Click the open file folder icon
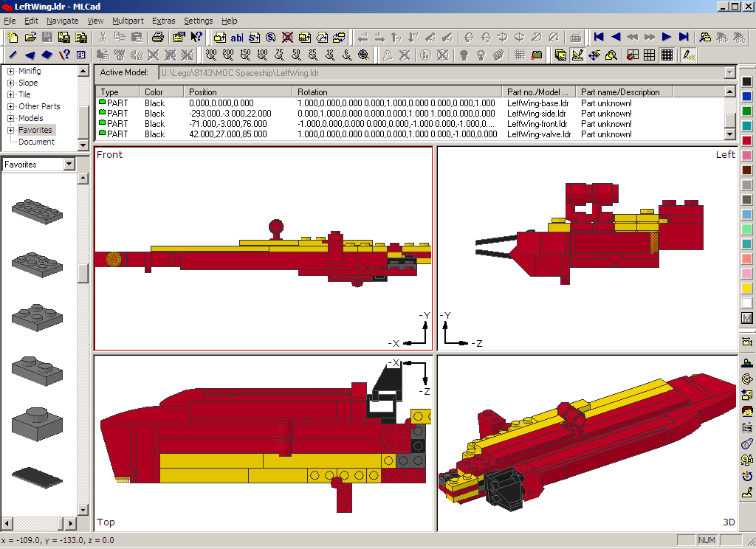Viewport: 756px width, 549px height. tap(30, 37)
